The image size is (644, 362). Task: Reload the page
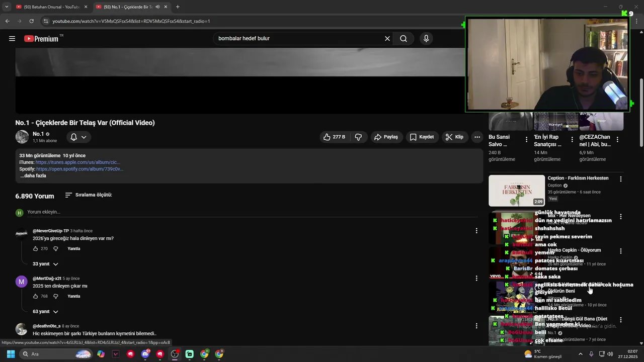click(31, 21)
